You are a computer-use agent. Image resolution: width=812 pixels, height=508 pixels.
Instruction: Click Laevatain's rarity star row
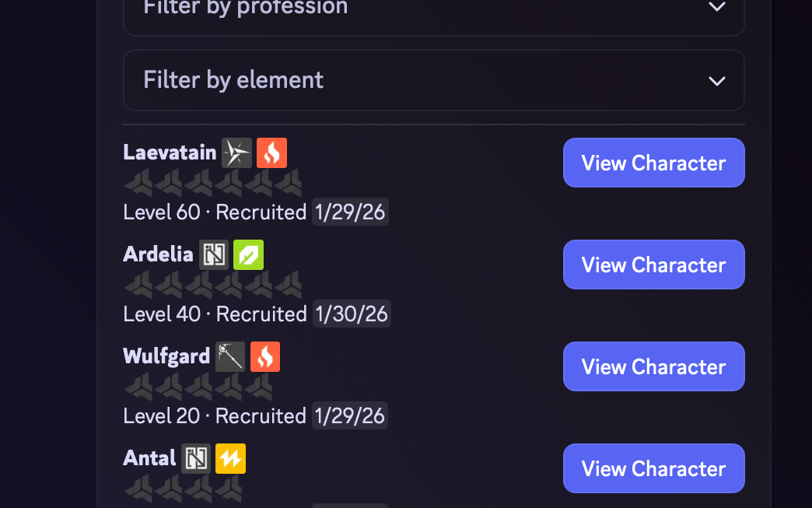(213, 183)
